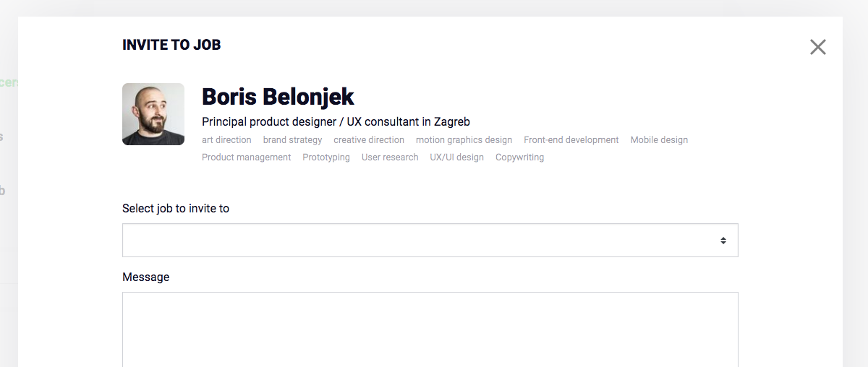Image resolution: width=868 pixels, height=367 pixels.
Task: Open the job selection dropdown
Action: coord(430,241)
